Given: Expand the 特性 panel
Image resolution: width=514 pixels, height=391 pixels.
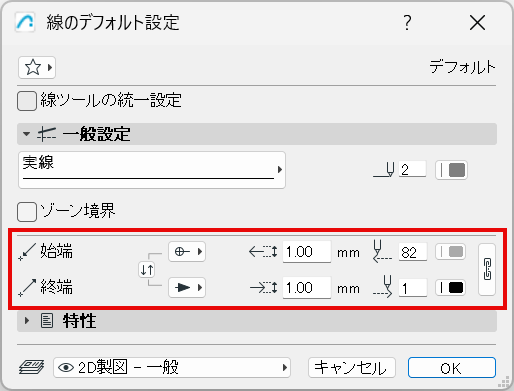Looking at the screenshot, I should pos(27,321).
